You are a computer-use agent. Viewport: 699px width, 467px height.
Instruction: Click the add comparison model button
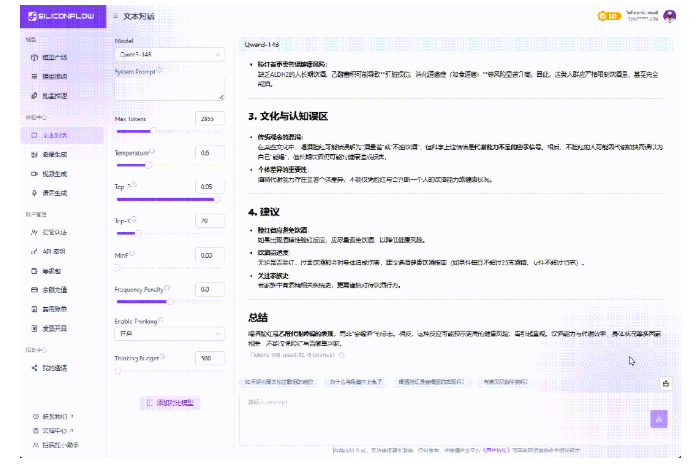tap(170, 402)
